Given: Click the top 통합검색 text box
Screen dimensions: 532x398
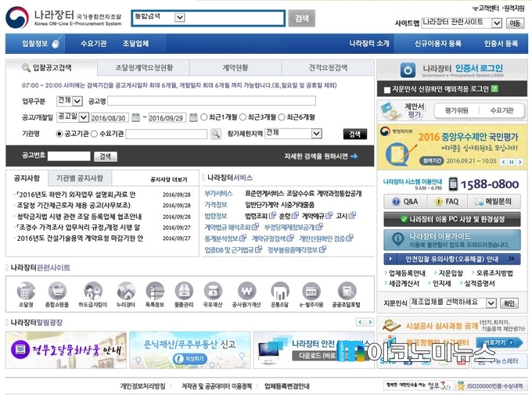Looking at the screenshot, I should [235, 18].
